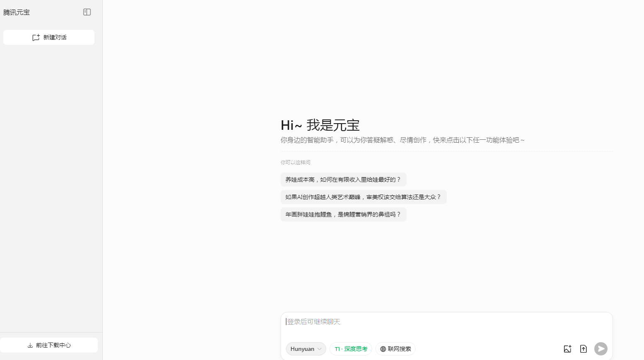
Task: Select the 养娃成本高 suggested question
Action: click(x=343, y=180)
